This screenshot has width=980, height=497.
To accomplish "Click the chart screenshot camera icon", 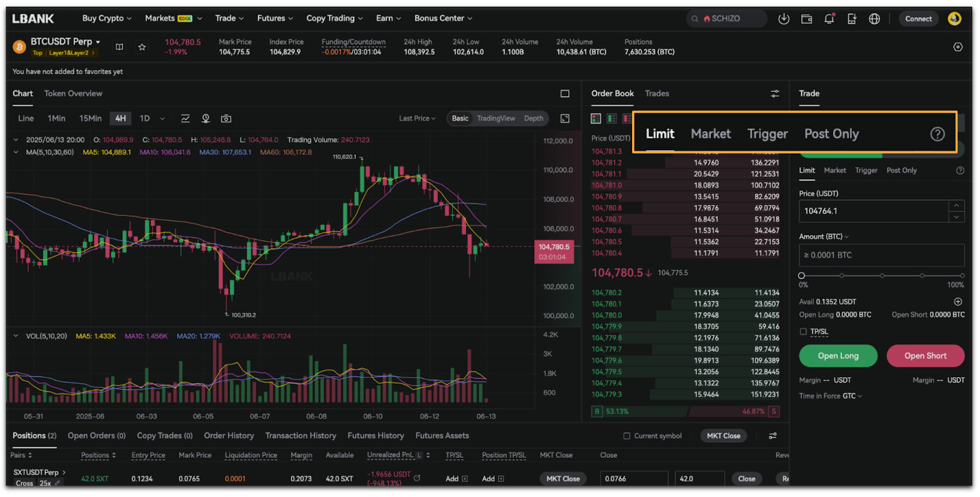I will click(226, 119).
